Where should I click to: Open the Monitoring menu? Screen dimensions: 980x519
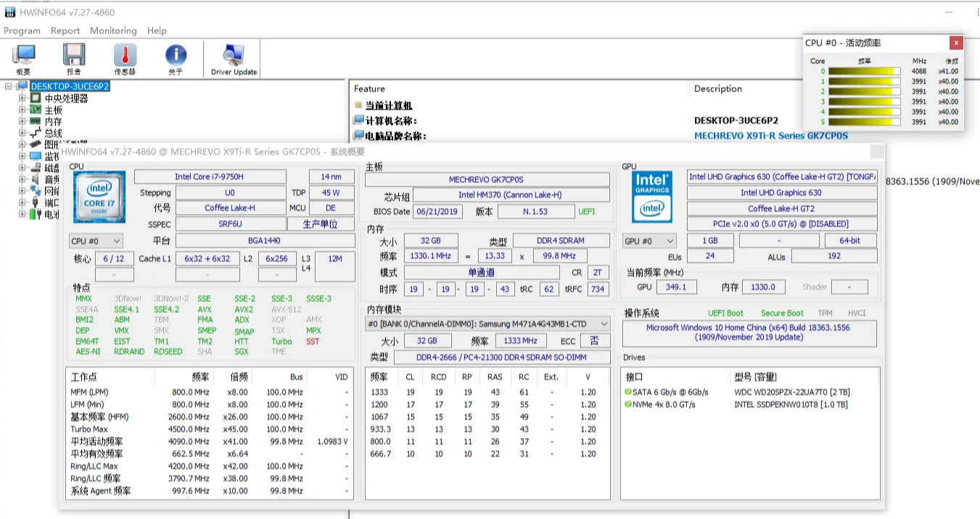[x=113, y=30]
